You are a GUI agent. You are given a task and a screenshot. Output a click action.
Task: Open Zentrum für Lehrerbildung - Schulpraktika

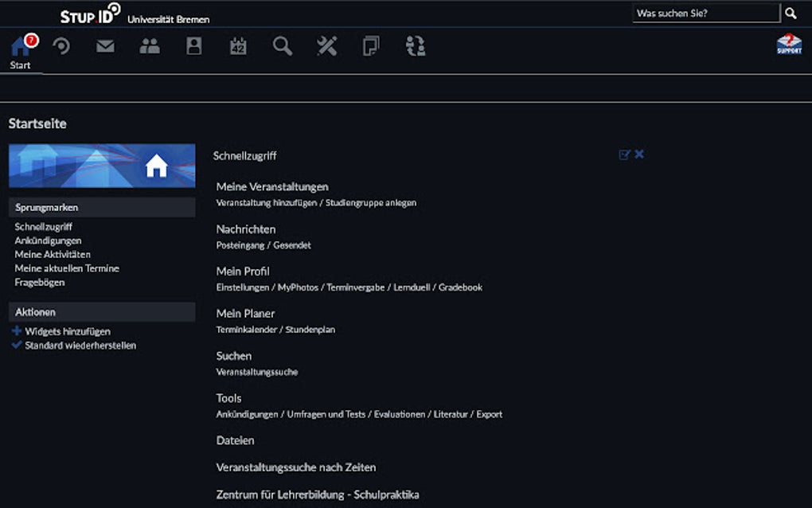point(318,495)
